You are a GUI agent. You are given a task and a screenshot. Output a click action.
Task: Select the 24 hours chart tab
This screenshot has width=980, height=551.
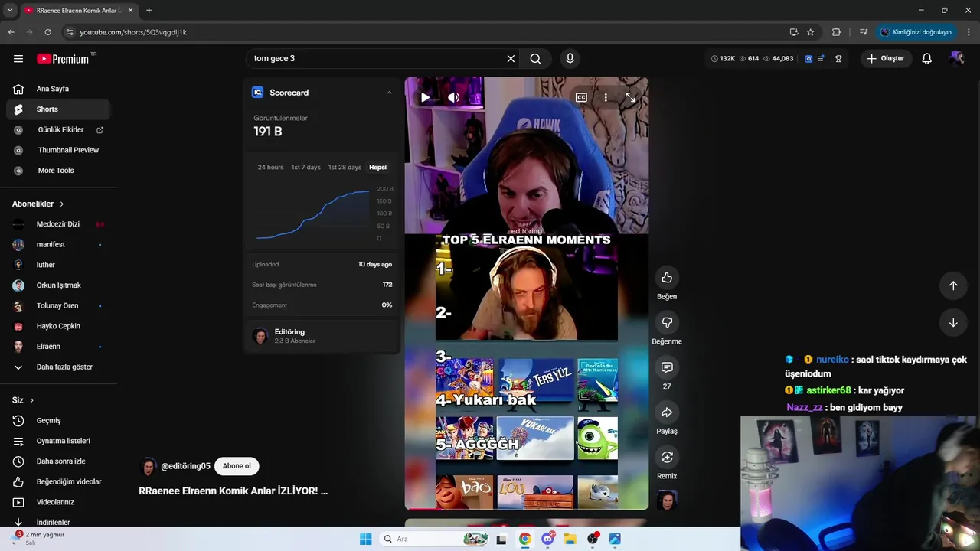[x=270, y=167]
